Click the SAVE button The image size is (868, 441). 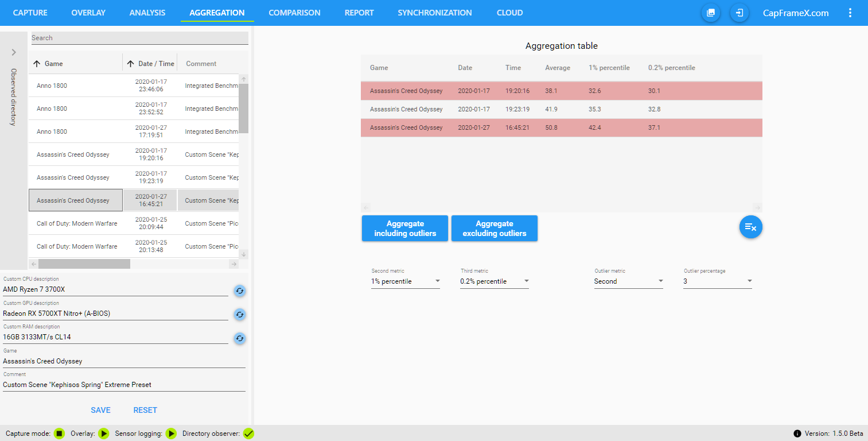point(100,410)
